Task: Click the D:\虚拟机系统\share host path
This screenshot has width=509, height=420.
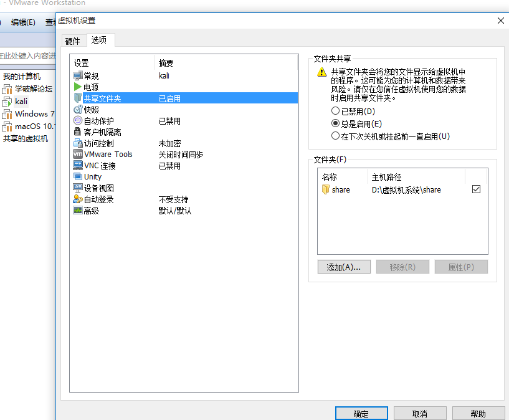Action: pos(406,189)
